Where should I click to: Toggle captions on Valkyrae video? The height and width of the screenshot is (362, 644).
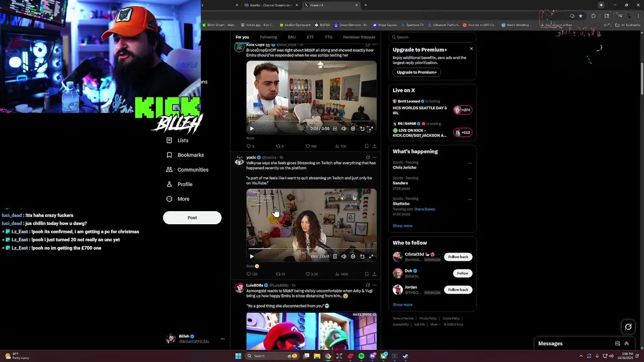coord(335,256)
